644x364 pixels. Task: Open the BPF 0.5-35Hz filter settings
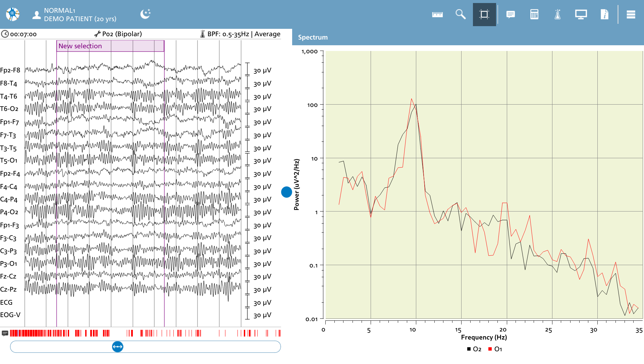(240, 34)
